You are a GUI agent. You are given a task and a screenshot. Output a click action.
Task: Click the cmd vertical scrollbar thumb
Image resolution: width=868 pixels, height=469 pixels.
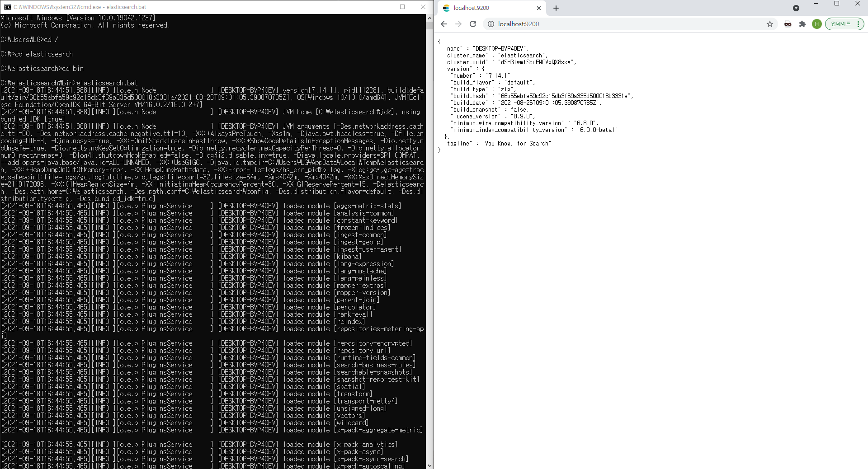(x=429, y=26)
